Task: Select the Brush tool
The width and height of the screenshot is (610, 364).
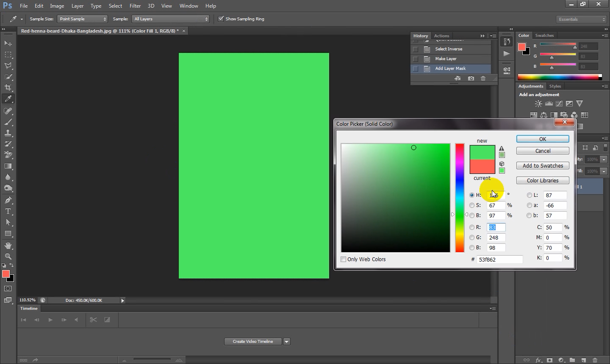Action: (x=8, y=122)
